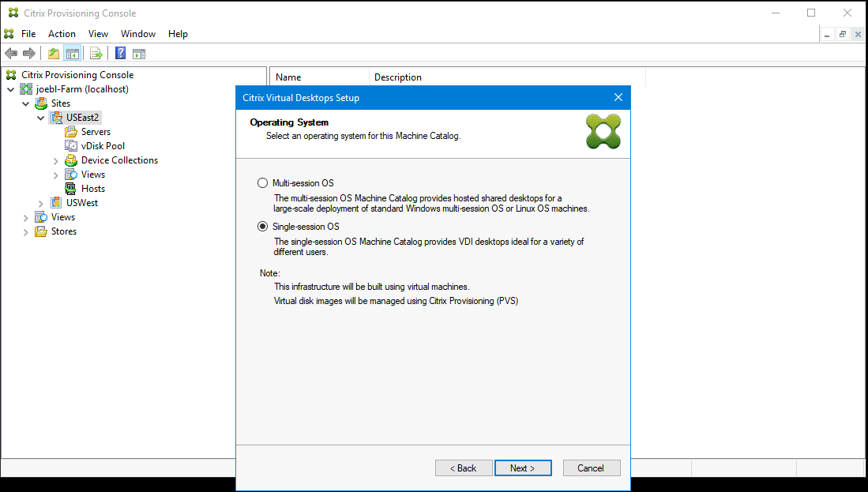Open Help using the blue question mark icon
The image size is (868, 492).
coord(119,53)
